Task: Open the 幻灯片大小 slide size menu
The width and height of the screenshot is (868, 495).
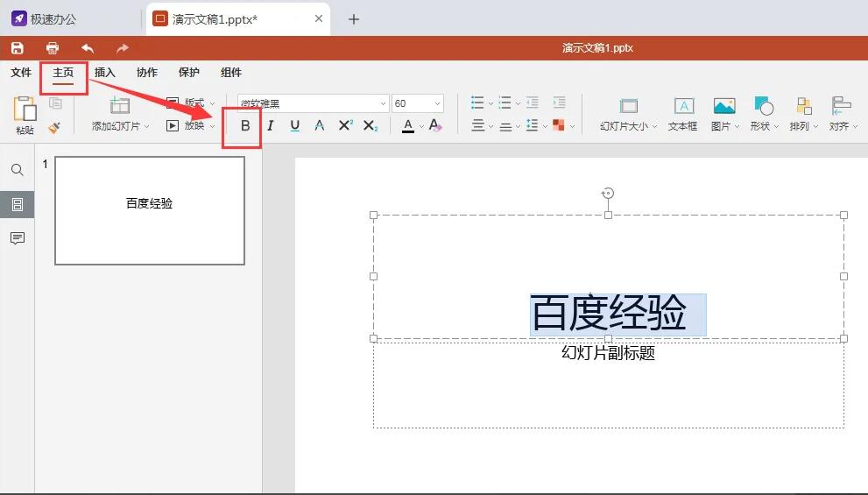Action: (x=628, y=115)
